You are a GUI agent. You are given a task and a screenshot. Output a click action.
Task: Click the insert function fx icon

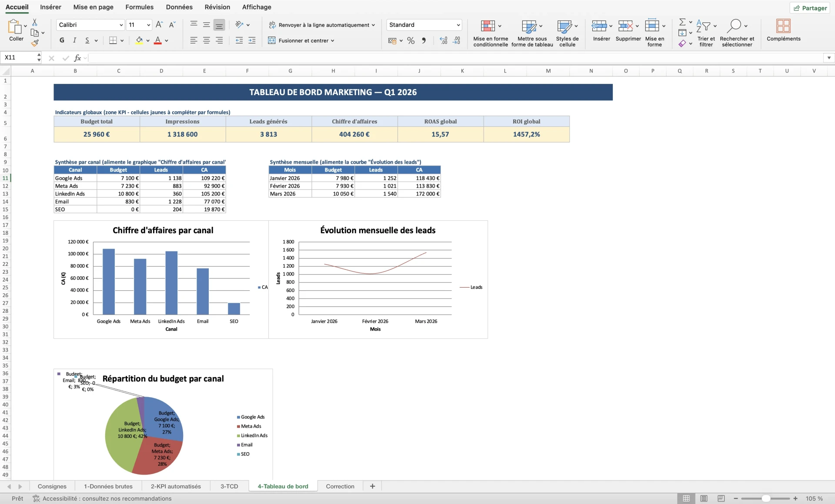[77, 58]
